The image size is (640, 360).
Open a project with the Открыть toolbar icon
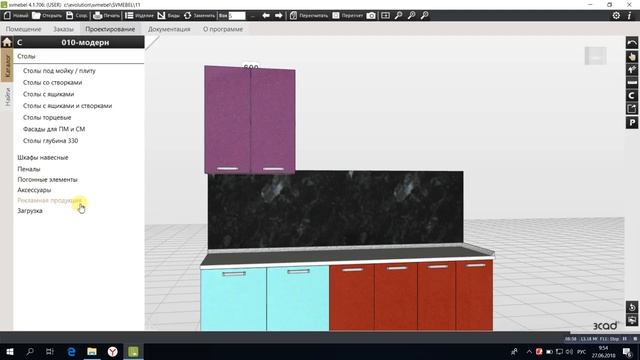pos(36,16)
